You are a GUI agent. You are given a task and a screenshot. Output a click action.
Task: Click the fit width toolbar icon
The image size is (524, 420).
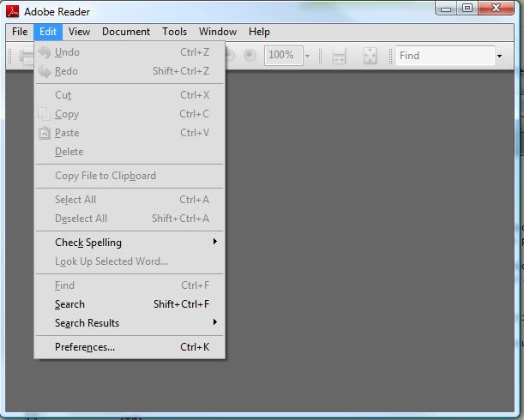point(340,56)
